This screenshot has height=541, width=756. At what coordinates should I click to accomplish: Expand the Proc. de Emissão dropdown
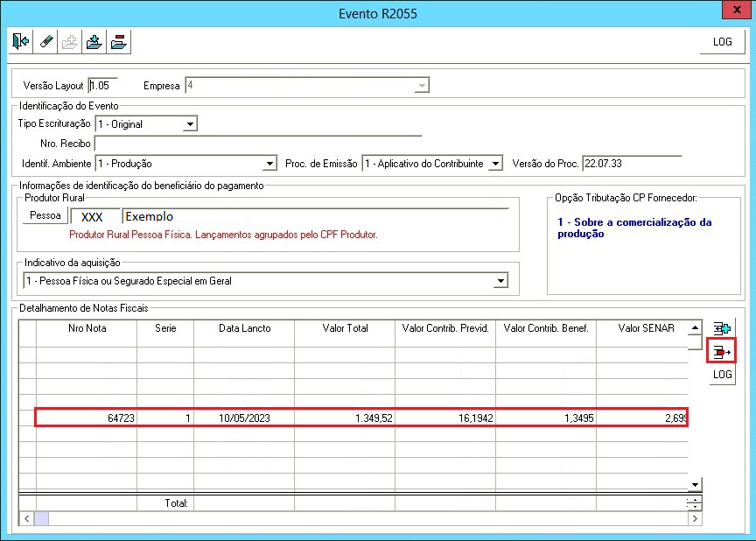click(x=495, y=164)
